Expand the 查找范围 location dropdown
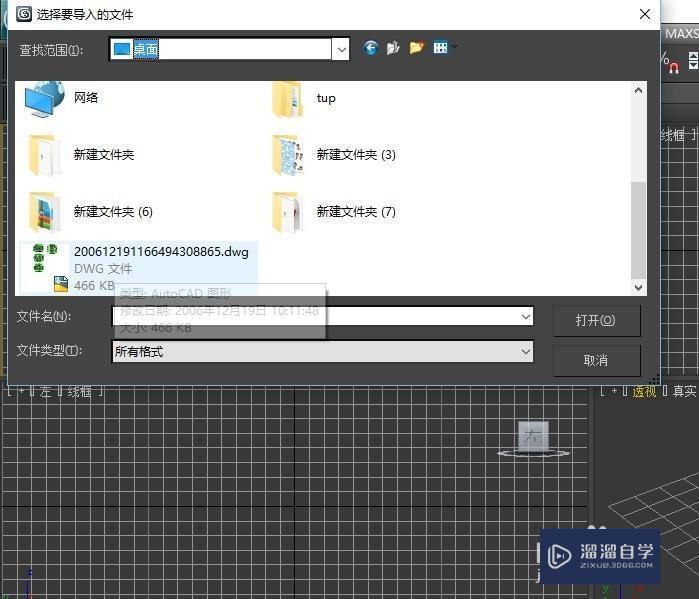 click(x=341, y=49)
